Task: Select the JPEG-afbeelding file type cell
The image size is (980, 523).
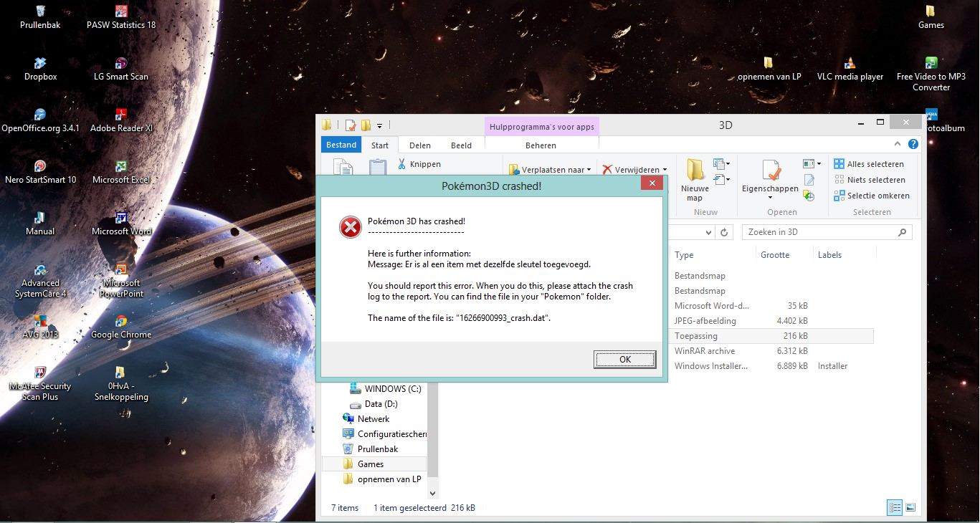Action: coord(705,321)
